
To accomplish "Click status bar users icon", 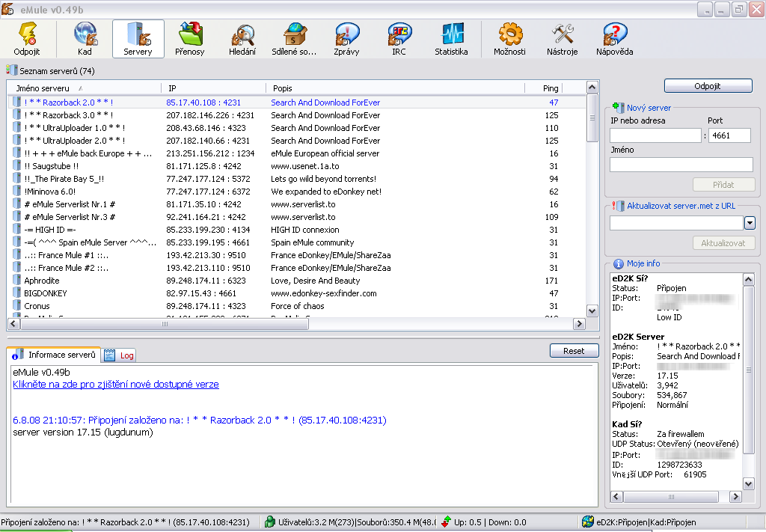I will [x=269, y=522].
